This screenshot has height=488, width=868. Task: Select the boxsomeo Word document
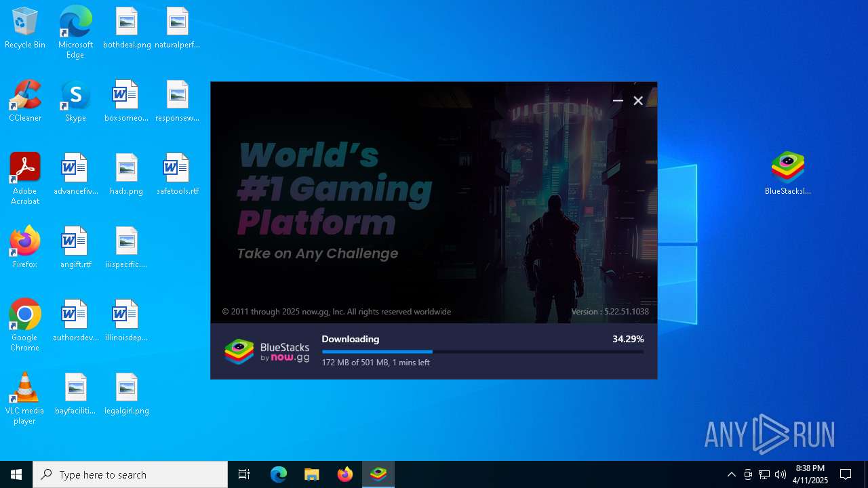127,102
